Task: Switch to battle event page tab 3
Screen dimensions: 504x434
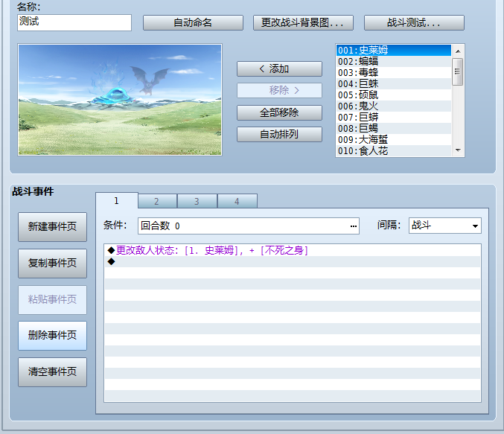Action: 197,202
